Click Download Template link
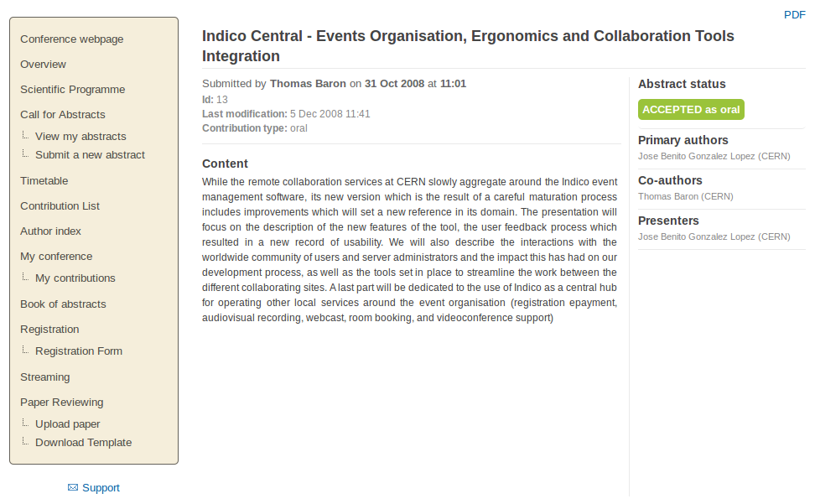 (x=83, y=443)
